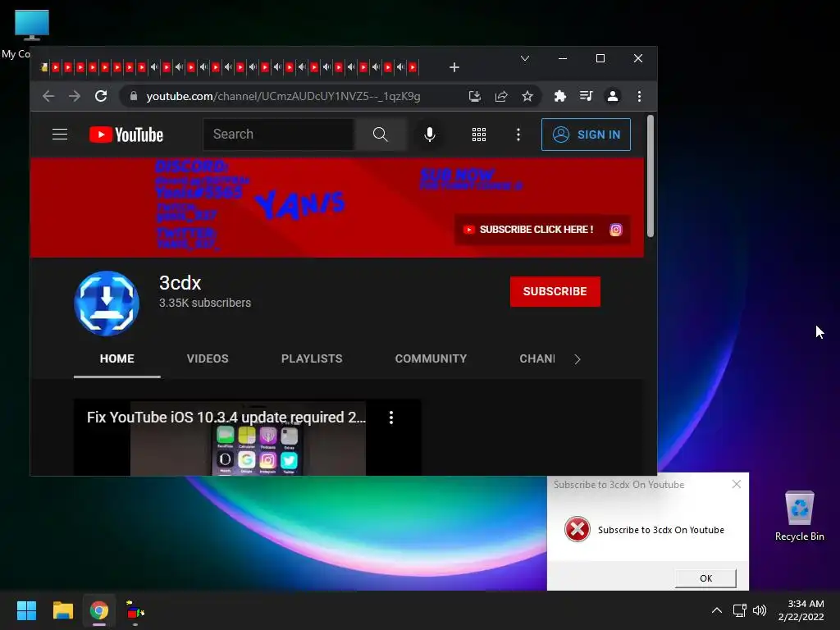Open media controls icon in Chrome toolbar
The height and width of the screenshot is (630, 840).
(x=586, y=96)
